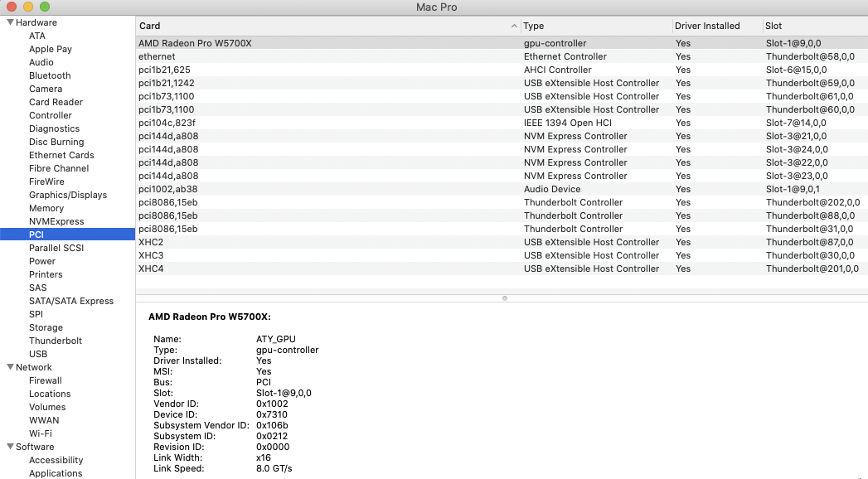
Task: Open Parallel SCSI section
Action: coord(56,248)
